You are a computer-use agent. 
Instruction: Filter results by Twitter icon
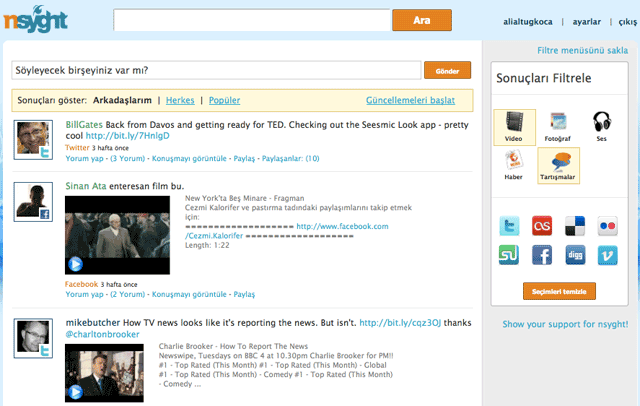point(509,226)
